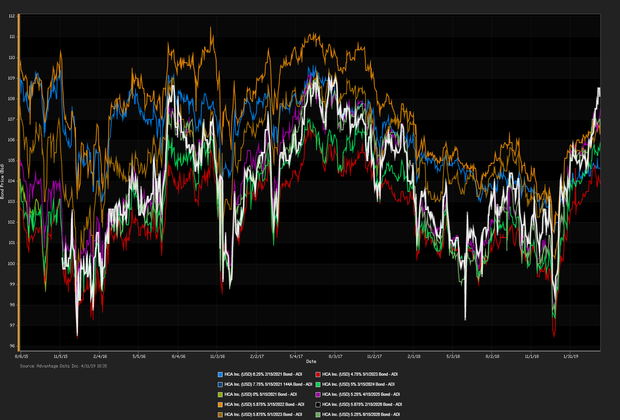Click the dark blue 7.75% 5/15/2021 144A swatch
The image size is (620, 420).
coord(220,384)
